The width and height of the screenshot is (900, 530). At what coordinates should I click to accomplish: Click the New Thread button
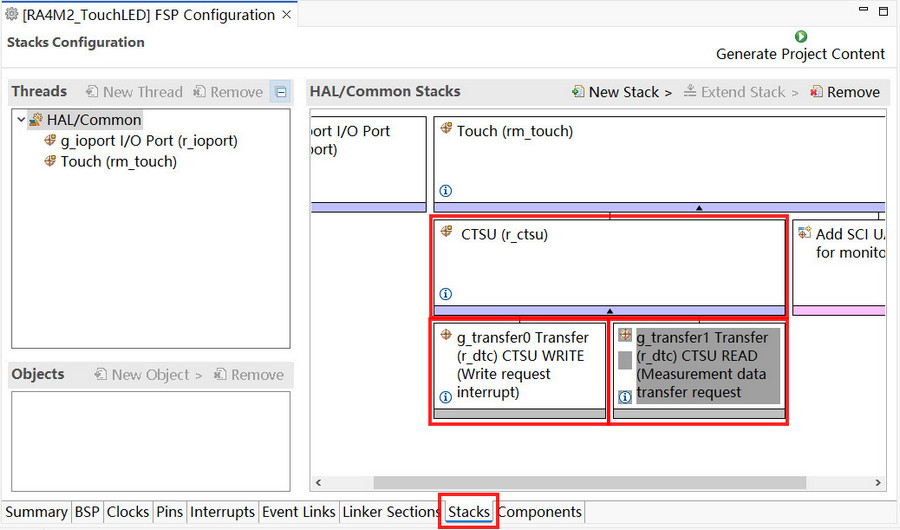[x=134, y=92]
